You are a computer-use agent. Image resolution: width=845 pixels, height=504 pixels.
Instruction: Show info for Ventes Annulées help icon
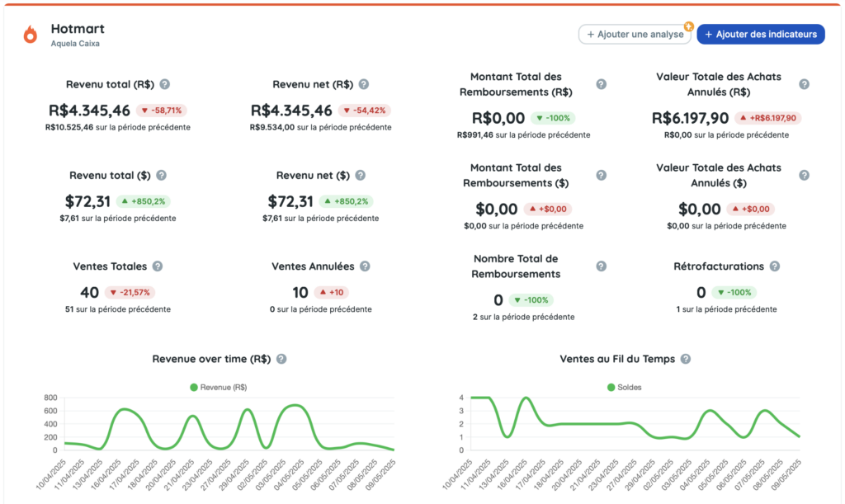pyautogui.click(x=365, y=266)
